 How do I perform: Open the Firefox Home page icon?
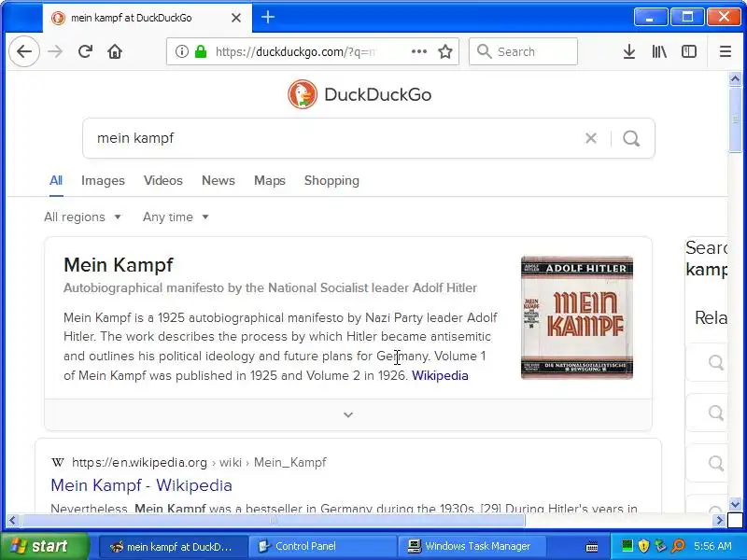coord(115,51)
